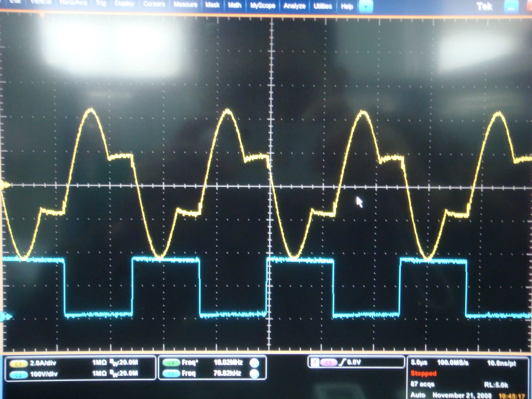Click the yellow C1 ground reference marker
532x399 pixels.
[x=5, y=185]
